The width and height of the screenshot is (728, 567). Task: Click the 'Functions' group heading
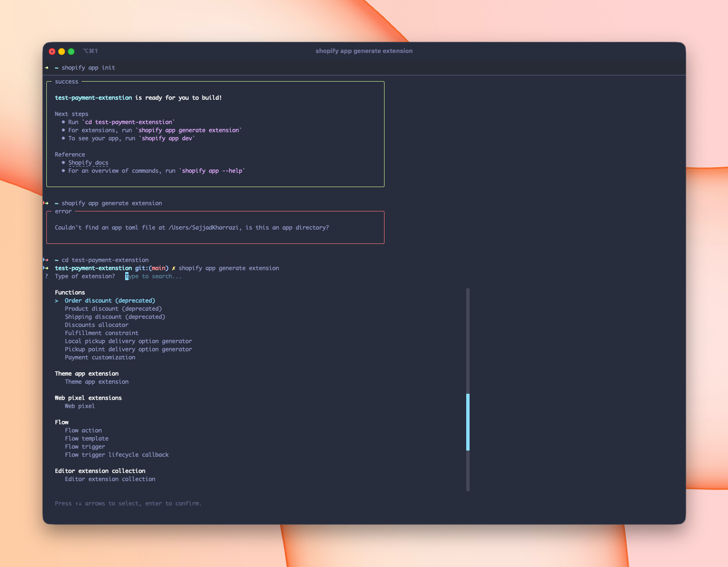70,293
